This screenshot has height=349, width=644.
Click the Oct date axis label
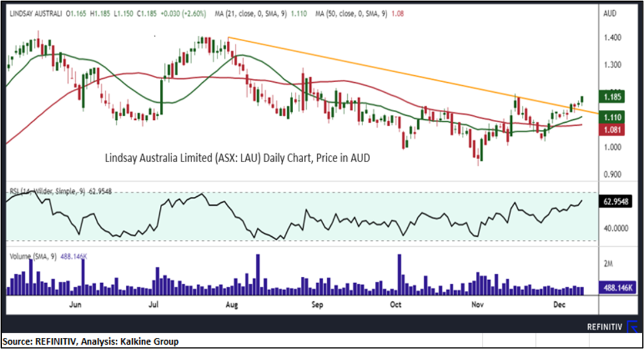(395, 305)
